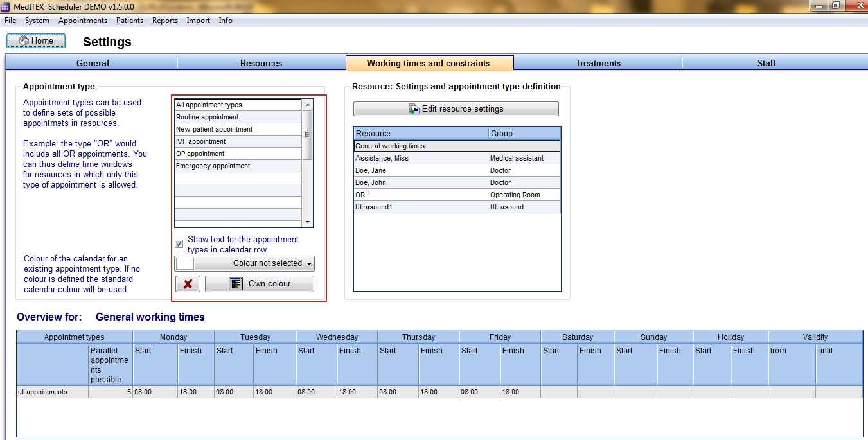Click the Own colour button

coord(260,284)
